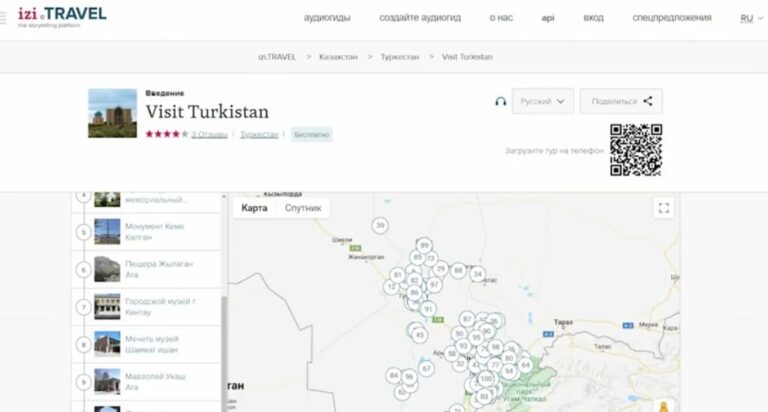Select map marker number 58
768x412 pixels.
click(452, 353)
